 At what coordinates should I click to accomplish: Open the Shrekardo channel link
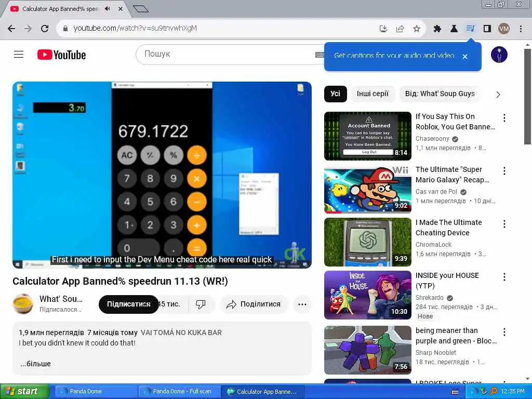tap(430, 298)
